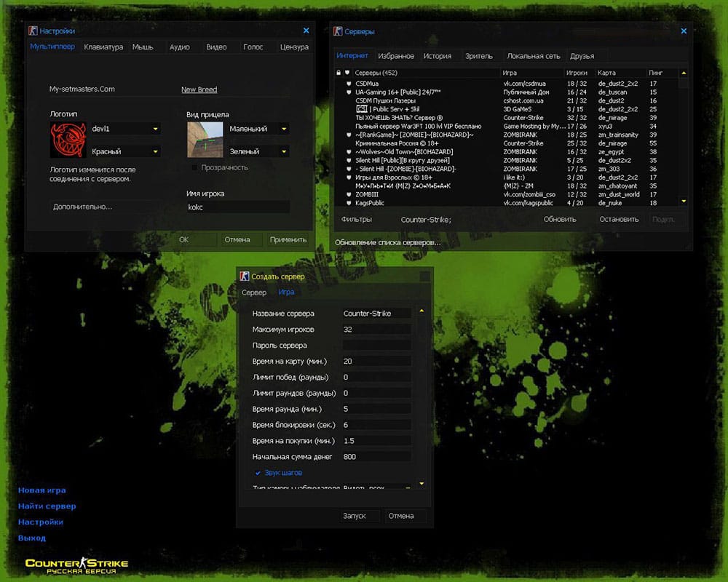Screen dimensions: 728x582
Task: Open Найти сервер from the main menu
Action: 47,506
